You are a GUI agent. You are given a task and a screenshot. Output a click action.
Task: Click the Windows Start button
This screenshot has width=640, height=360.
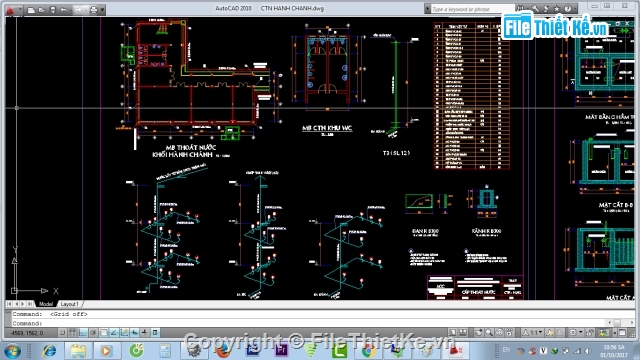[12, 351]
